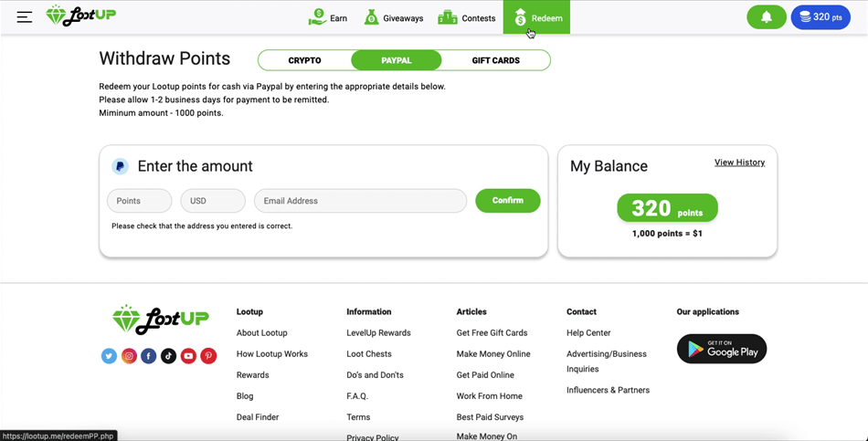This screenshot has width=868, height=441.
Task: Open the Blog footer link
Action: (x=245, y=395)
